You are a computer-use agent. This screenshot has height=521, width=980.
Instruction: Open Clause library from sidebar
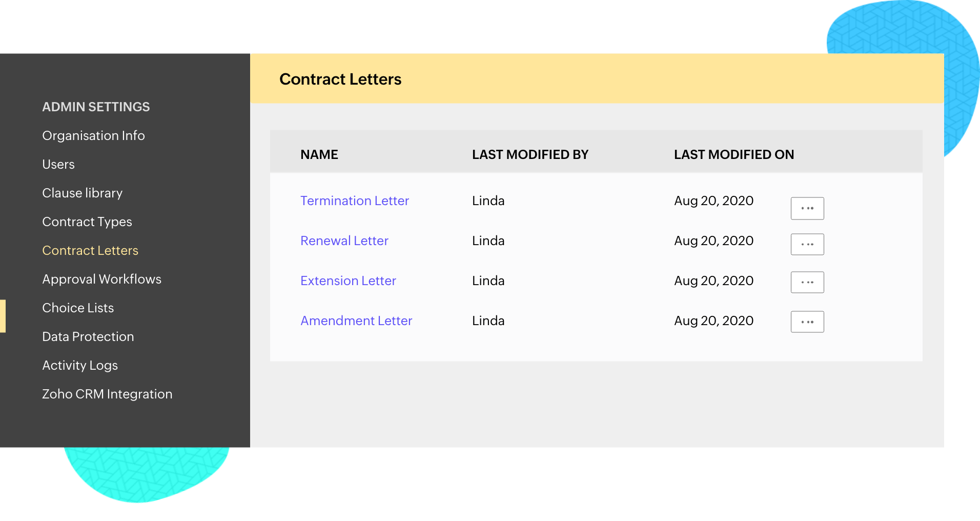pyautogui.click(x=82, y=193)
